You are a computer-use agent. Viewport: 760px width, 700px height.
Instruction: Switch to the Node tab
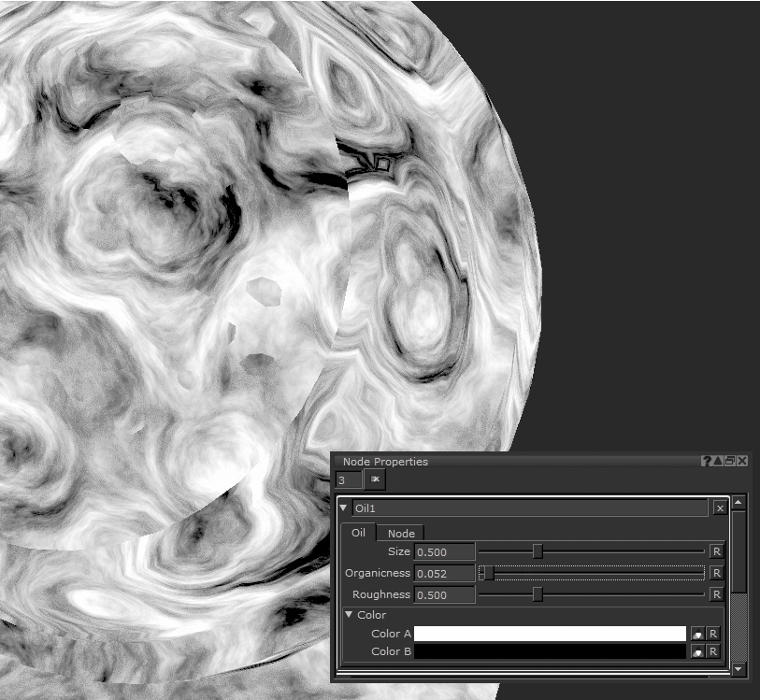401,533
